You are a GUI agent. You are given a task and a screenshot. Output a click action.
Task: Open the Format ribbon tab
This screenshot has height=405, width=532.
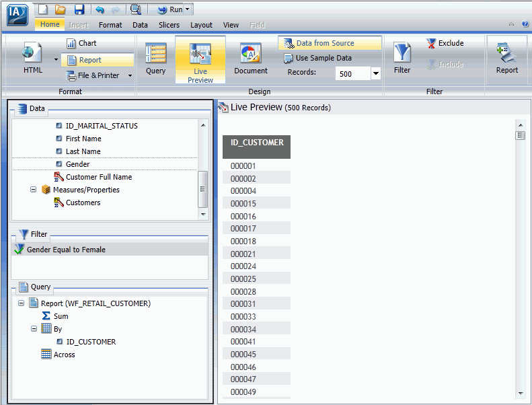(x=110, y=25)
